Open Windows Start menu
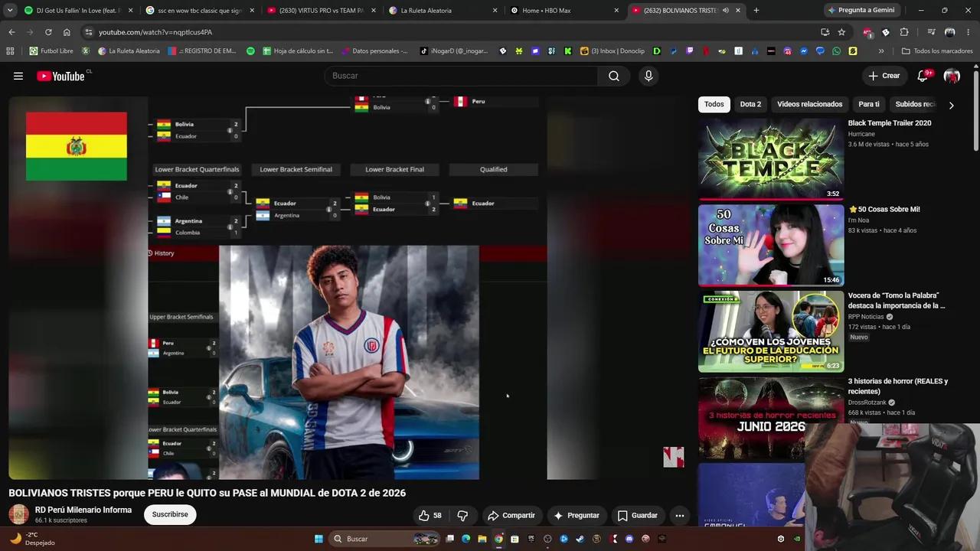 [x=318, y=539]
